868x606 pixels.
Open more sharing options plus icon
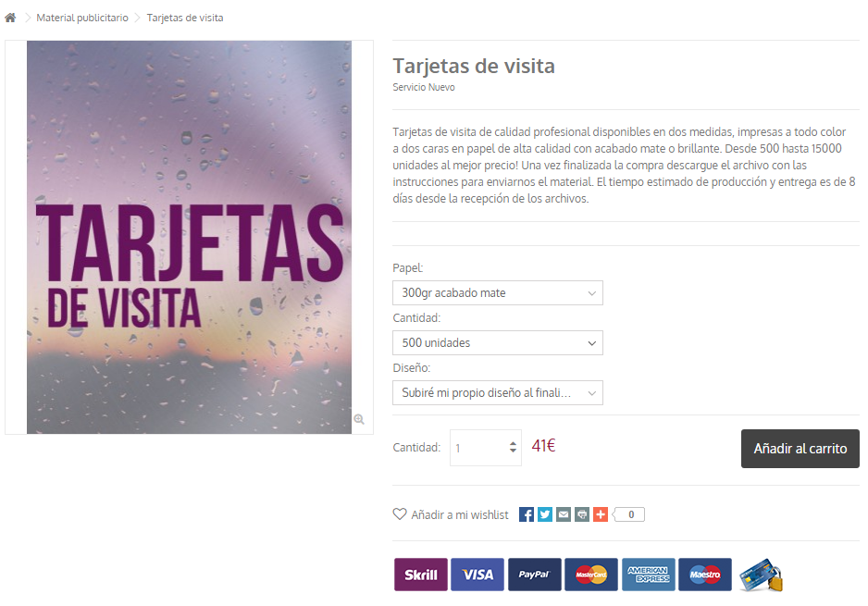601,514
